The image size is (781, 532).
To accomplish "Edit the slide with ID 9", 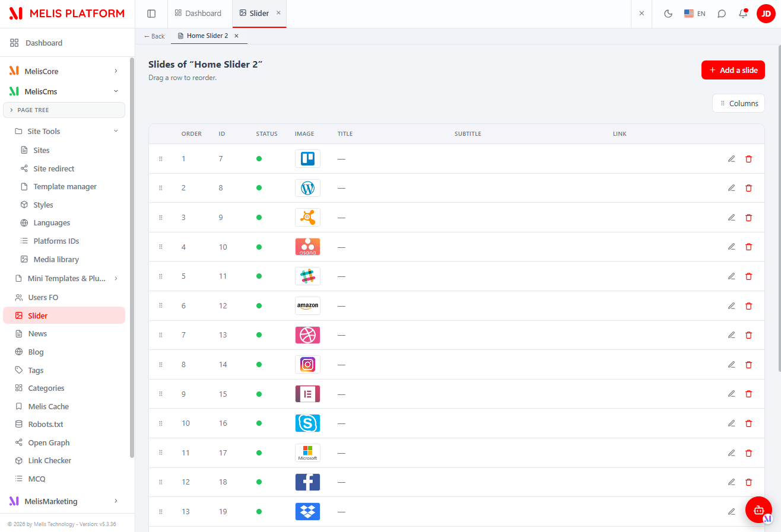I will 731,217.
